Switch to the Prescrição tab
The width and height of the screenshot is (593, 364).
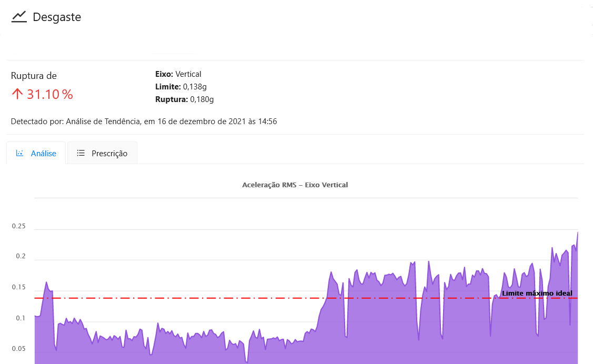102,153
